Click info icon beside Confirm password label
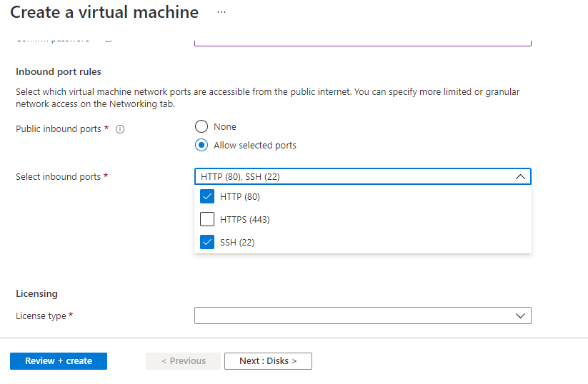Screen dimensions: 588x384 109,39
